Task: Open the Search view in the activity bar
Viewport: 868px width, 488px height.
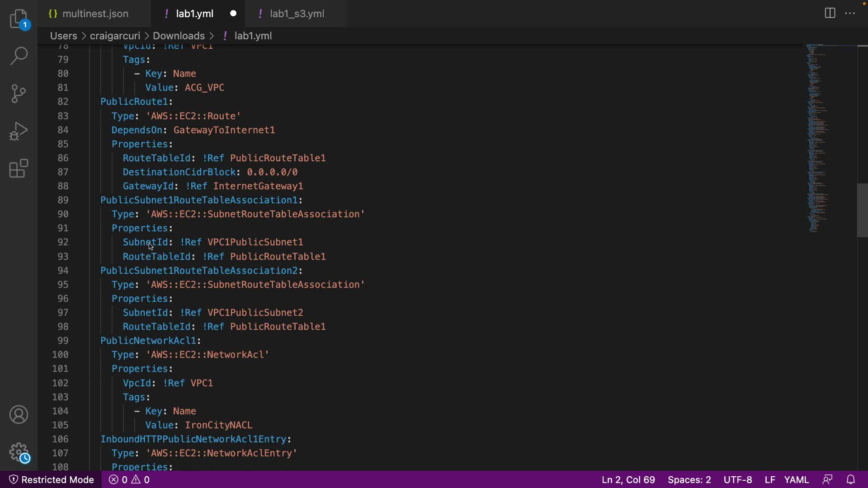Action: click(19, 56)
